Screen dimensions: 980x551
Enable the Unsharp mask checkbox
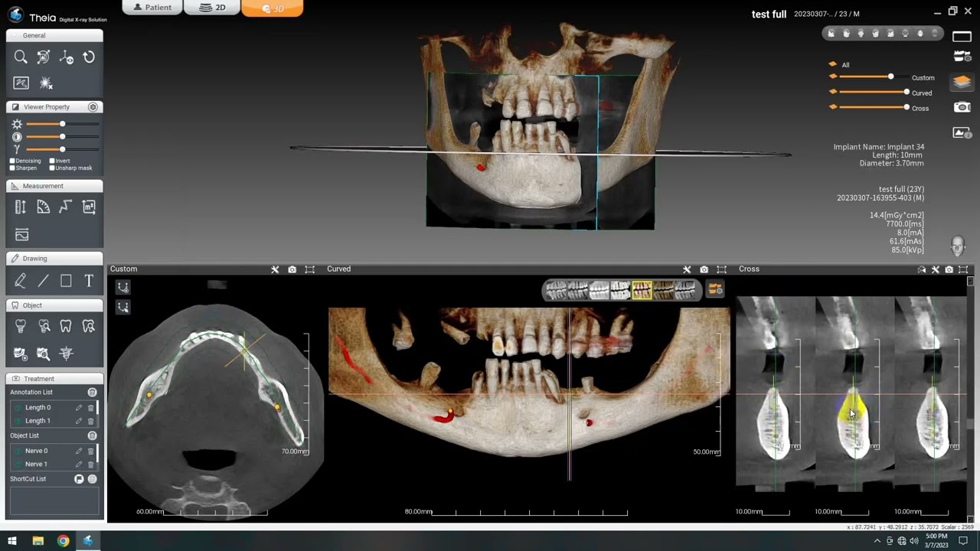click(52, 168)
